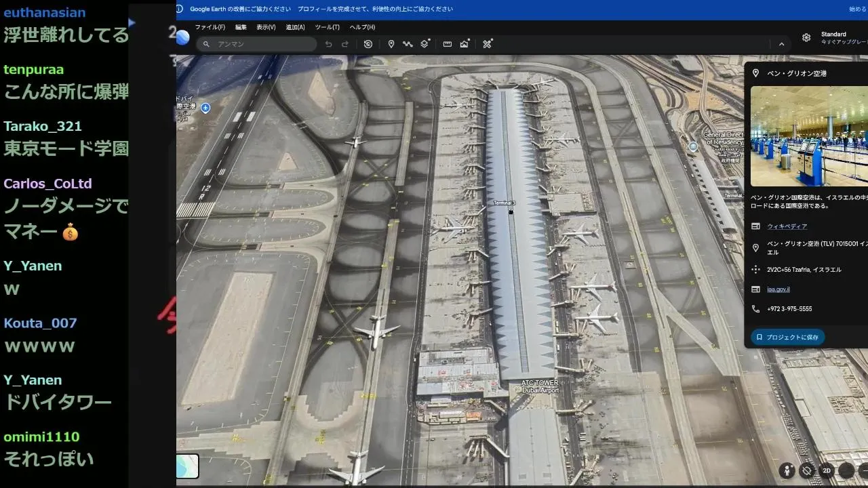Click the ATC TOWER Dubai Airport label

(x=540, y=386)
